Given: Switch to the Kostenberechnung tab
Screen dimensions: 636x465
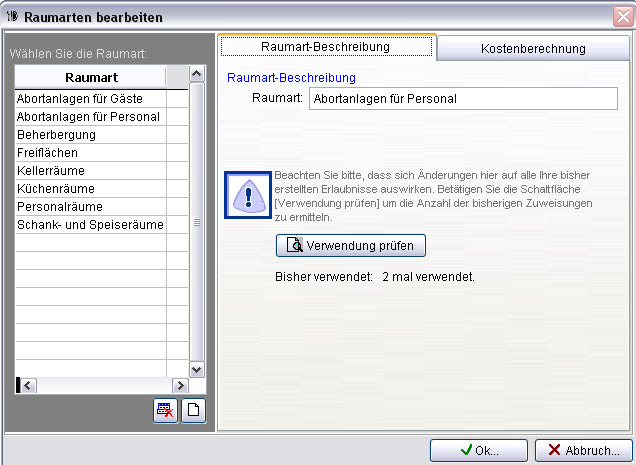Looking at the screenshot, I should tap(532, 48).
